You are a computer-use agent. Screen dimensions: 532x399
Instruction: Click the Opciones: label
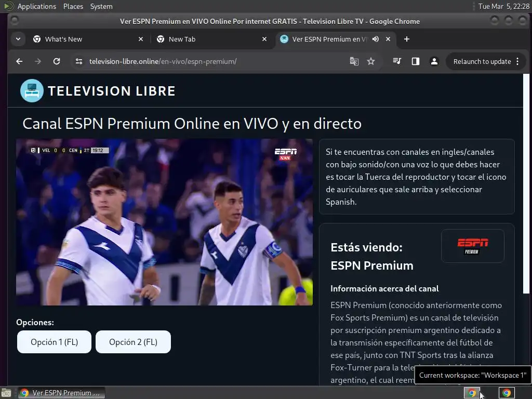[x=35, y=322]
